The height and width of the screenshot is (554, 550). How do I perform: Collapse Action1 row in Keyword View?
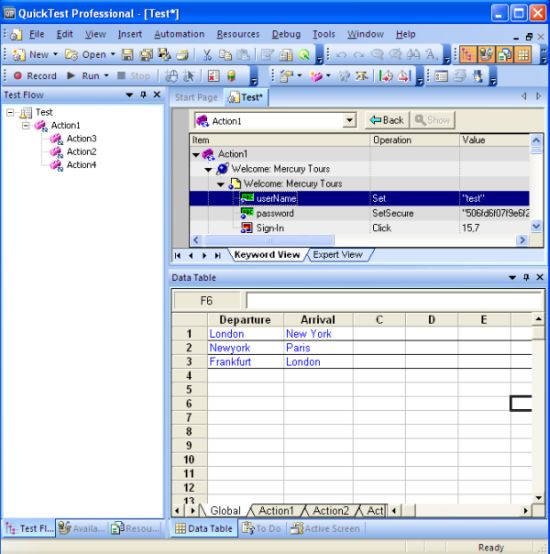(196, 154)
